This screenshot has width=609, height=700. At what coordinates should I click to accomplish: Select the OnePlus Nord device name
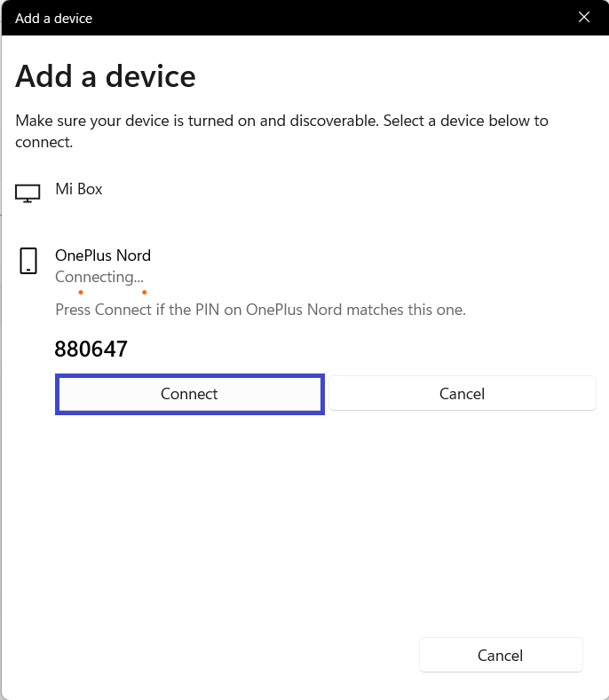pyautogui.click(x=103, y=256)
